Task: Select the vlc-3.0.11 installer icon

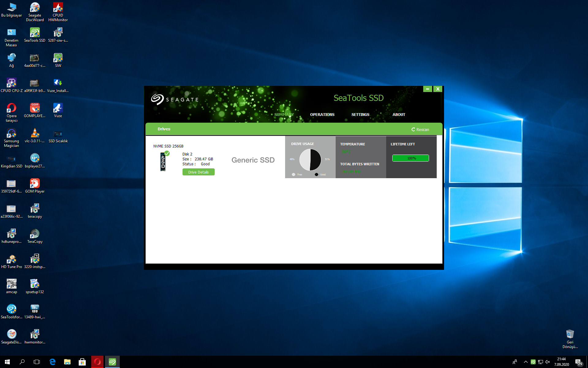Action: coord(35,136)
